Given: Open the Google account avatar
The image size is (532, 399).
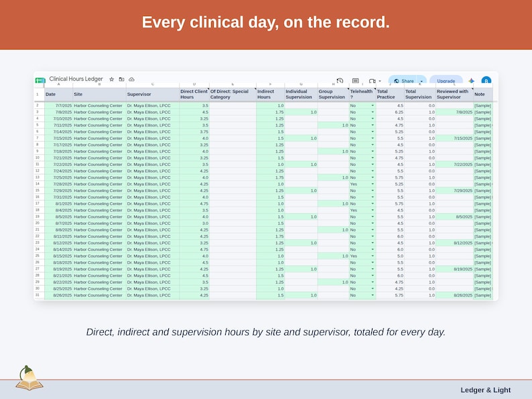Looking at the screenshot, I should pos(486,81).
